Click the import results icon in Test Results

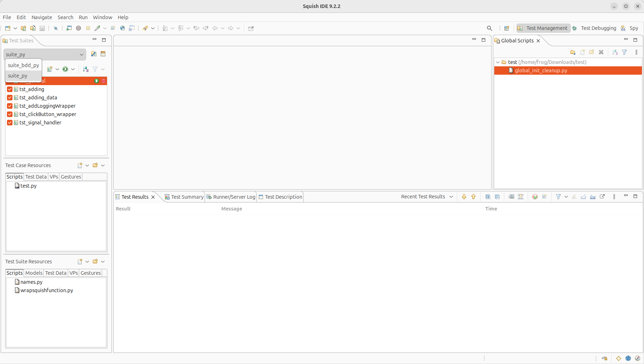pyautogui.click(x=593, y=197)
